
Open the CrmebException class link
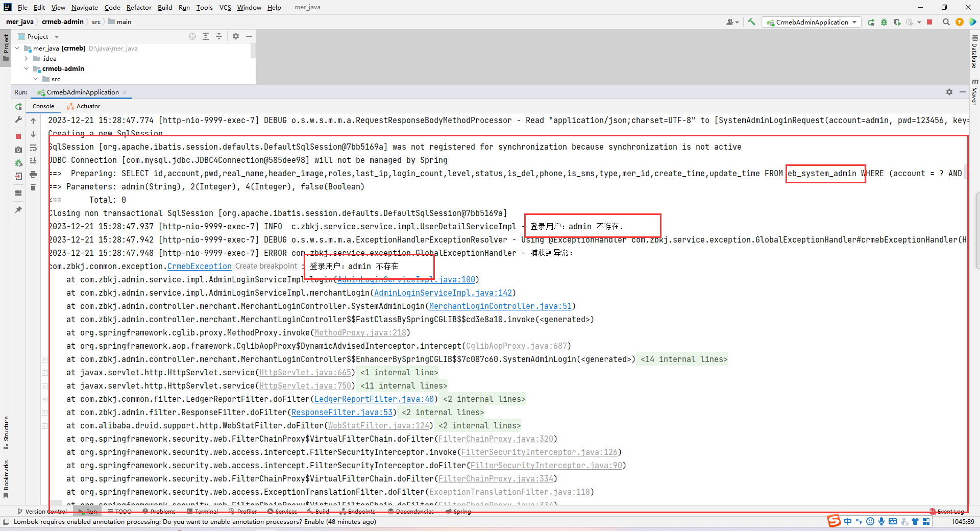(x=199, y=267)
